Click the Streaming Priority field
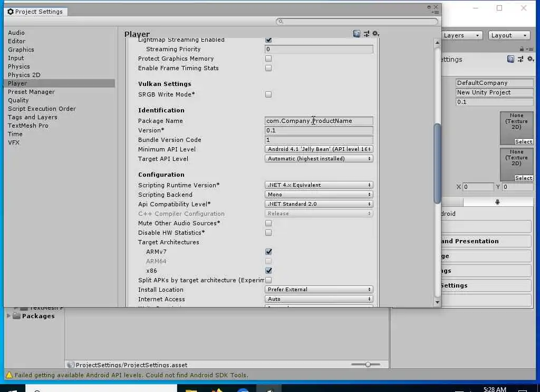 click(x=319, y=49)
